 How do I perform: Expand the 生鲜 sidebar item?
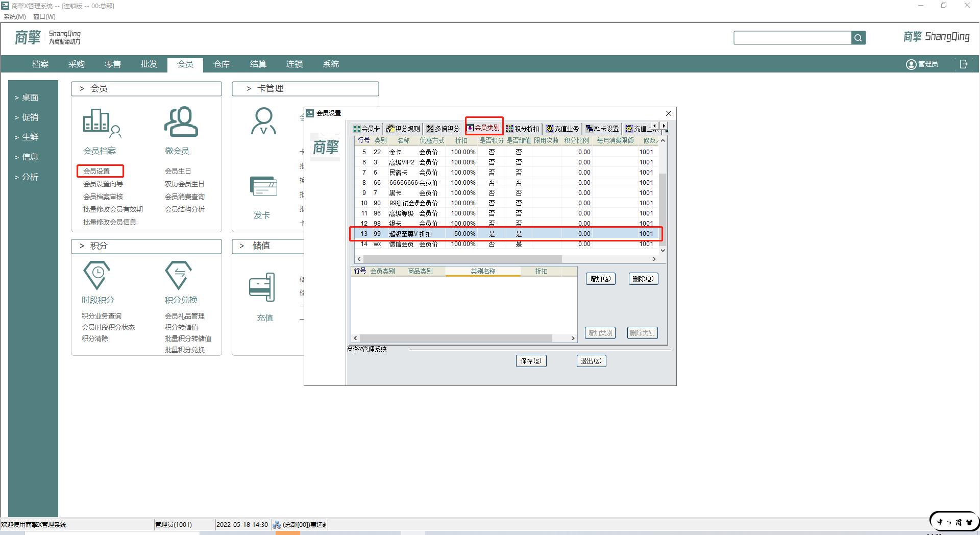point(27,137)
